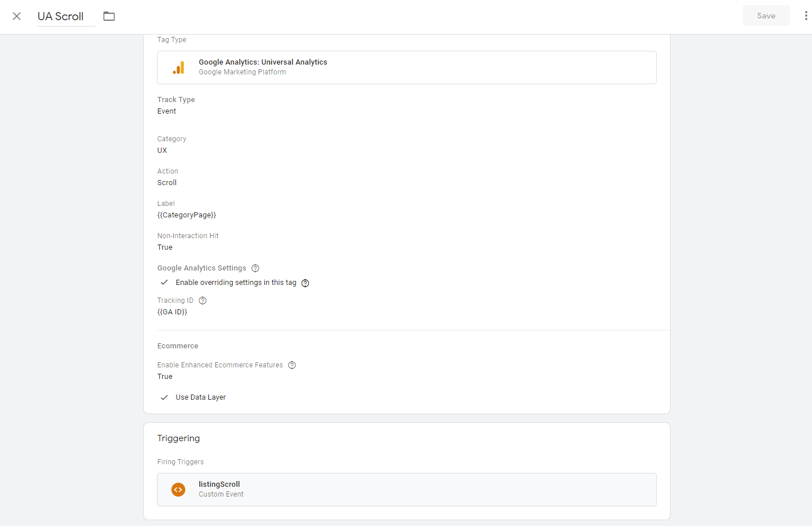Close the tag editor with X icon

[x=17, y=16]
